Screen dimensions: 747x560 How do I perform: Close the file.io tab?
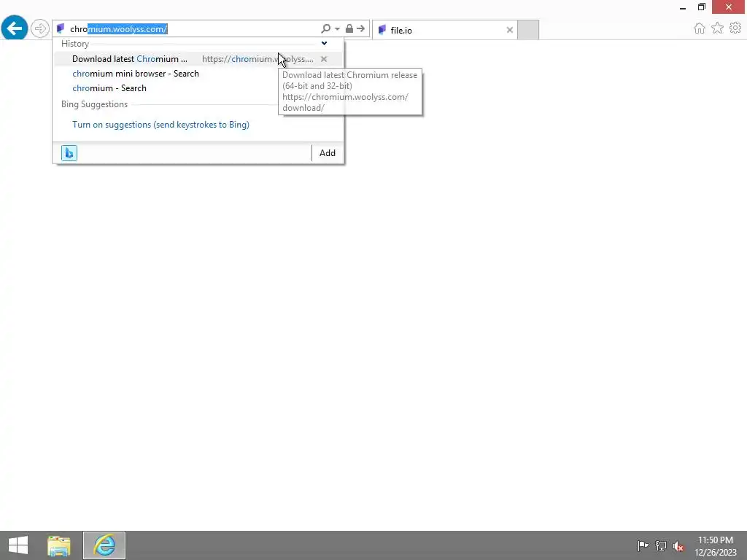pos(510,30)
